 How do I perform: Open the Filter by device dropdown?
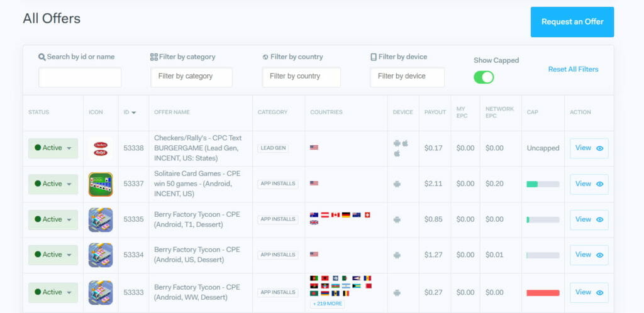coord(407,77)
